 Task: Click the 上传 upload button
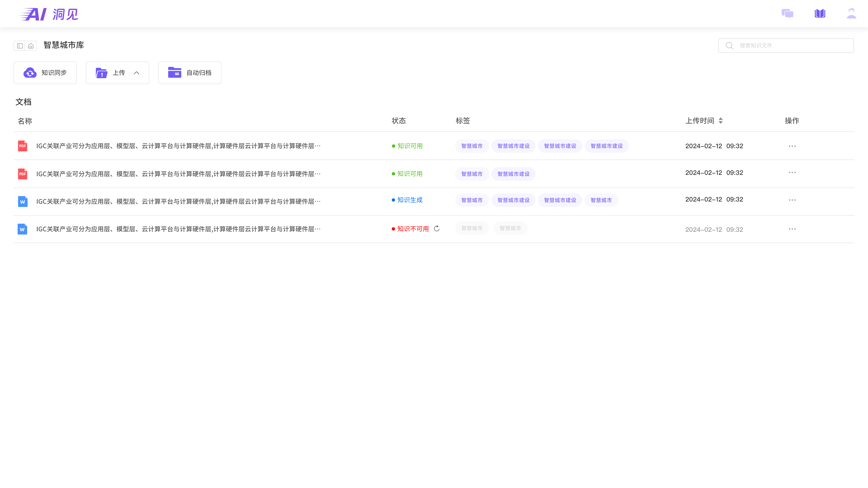[x=117, y=73]
